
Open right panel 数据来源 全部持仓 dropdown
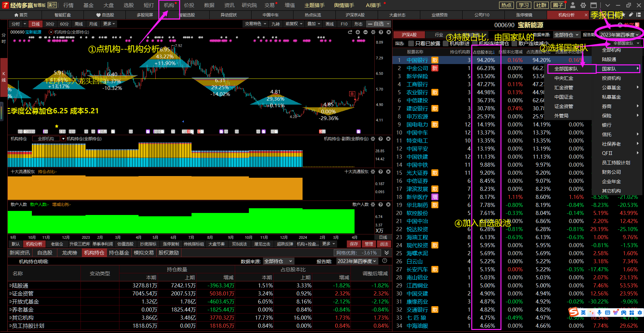coord(567,35)
